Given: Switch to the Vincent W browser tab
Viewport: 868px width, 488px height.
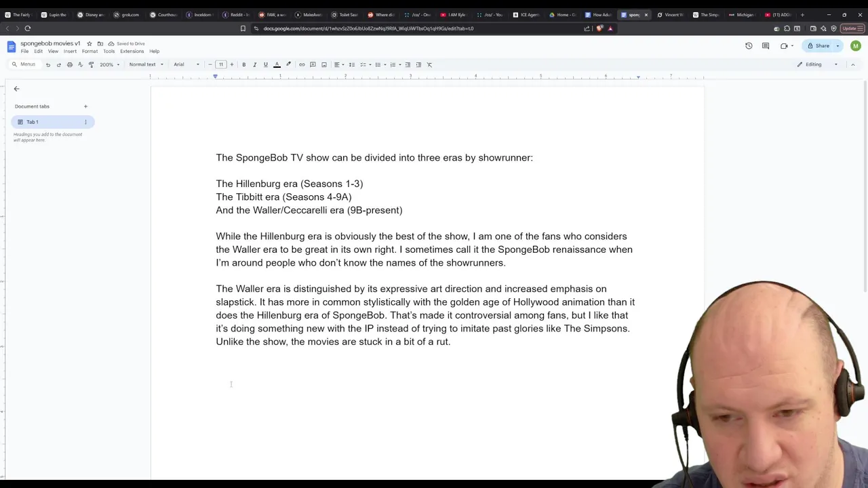Looking at the screenshot, I should point(670,14).
